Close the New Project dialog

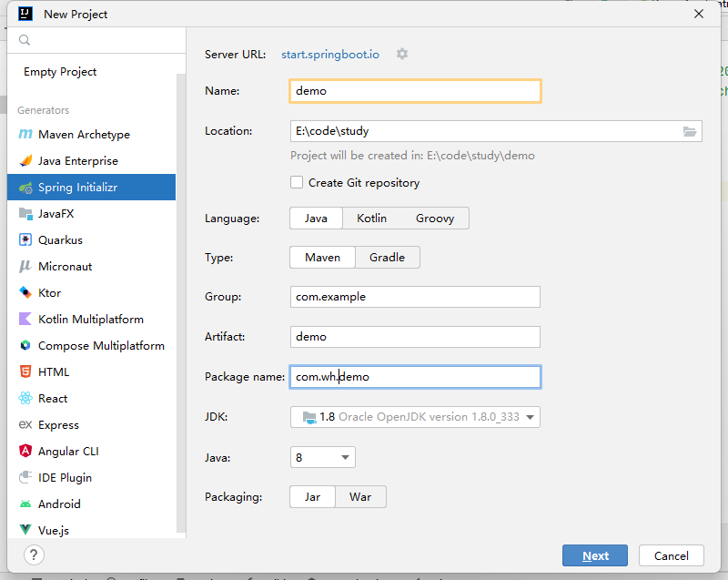(699, 14)
